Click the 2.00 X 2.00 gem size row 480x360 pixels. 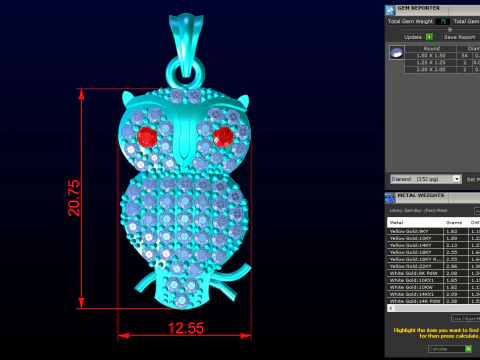(x=442, y=70)
